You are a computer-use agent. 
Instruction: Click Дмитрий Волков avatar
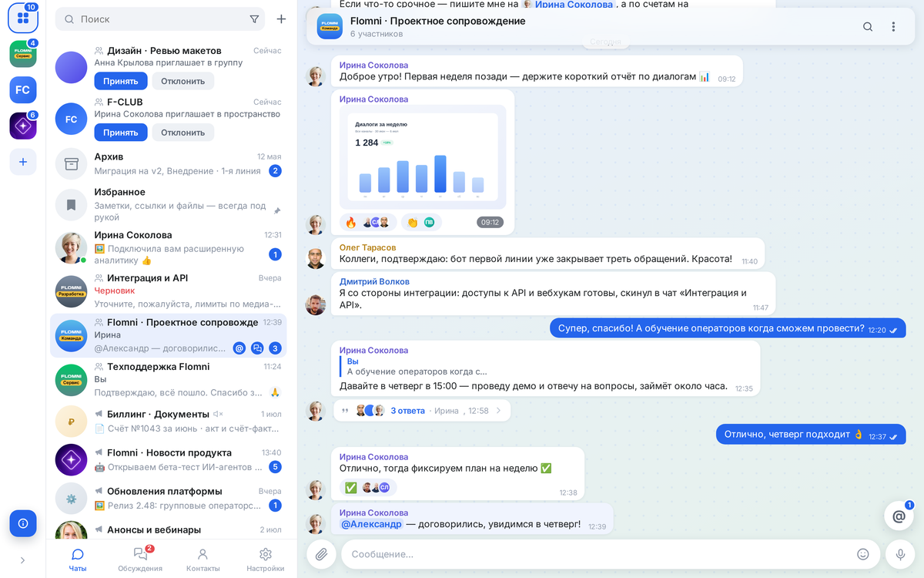(316, 305)
